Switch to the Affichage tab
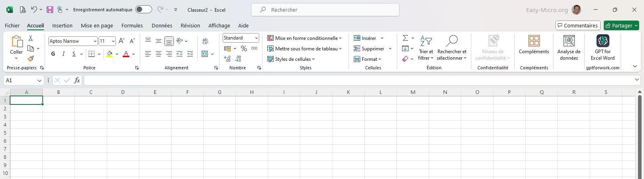The height and width of the screenshot is (179, 644). pos(219,25)
